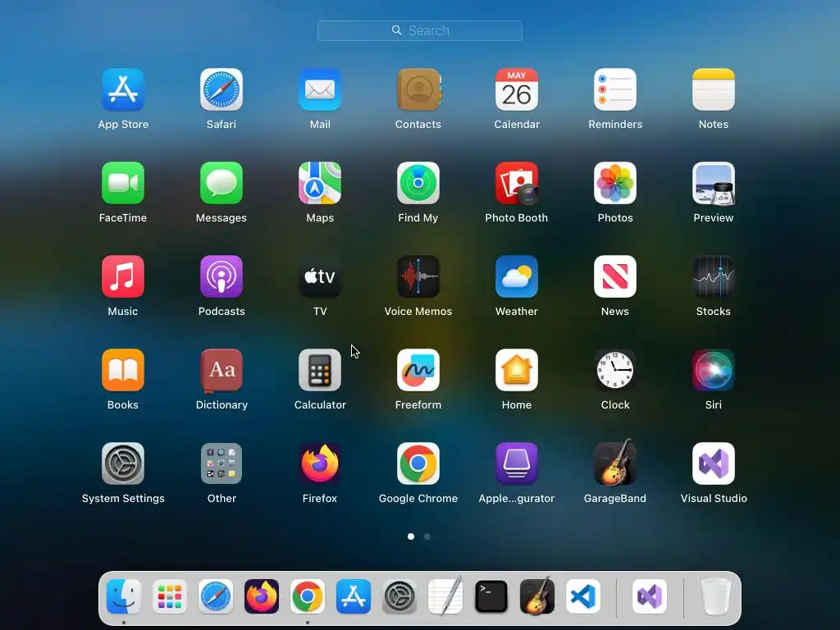Open the Podcasts app
The image size is (840, 630).
pyautogui.click(x=221, y=276)
